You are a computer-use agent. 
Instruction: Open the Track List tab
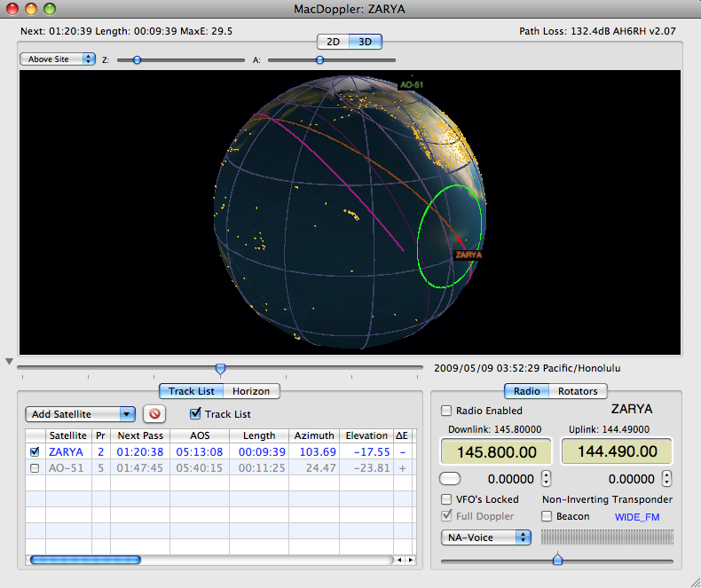click(x=192, y=391)
